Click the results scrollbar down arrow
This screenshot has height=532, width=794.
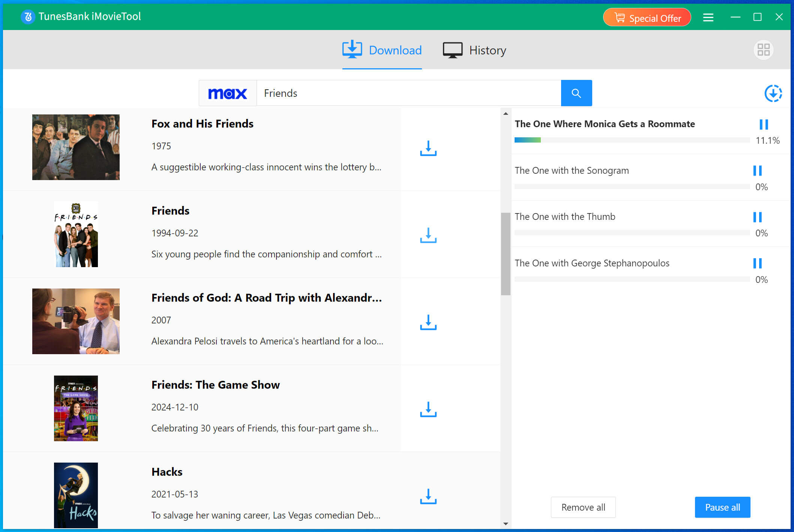[506, 524]
